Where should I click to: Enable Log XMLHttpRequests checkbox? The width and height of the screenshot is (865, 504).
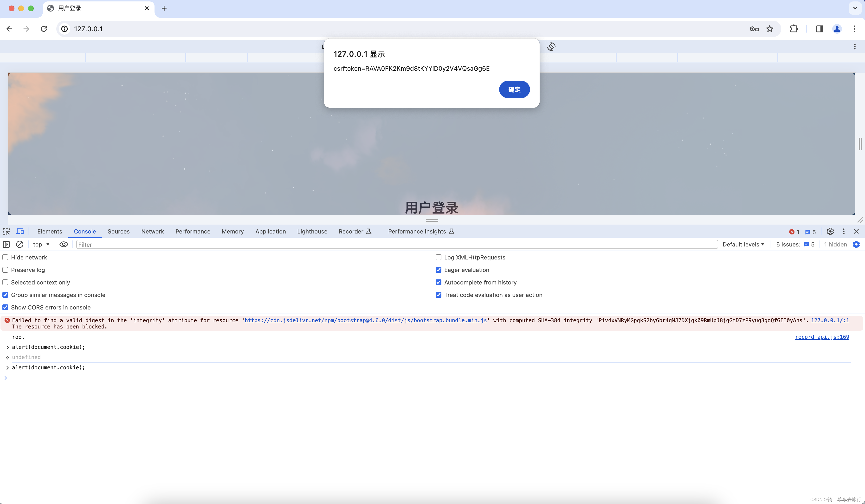coord(438,257)
